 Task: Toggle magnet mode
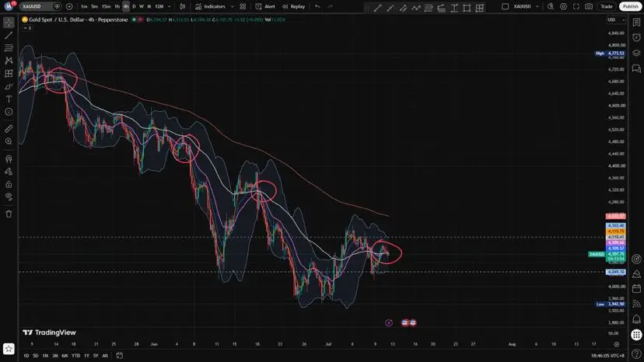pos(9,158)
